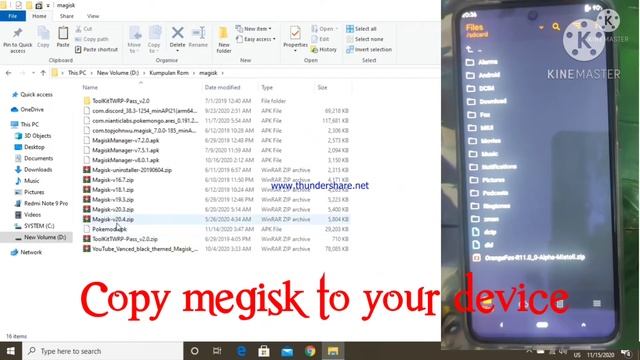Viewport: 640px width, 360px height.
Task: Click the Paste ribbon icon
Action: pos(63,37)
